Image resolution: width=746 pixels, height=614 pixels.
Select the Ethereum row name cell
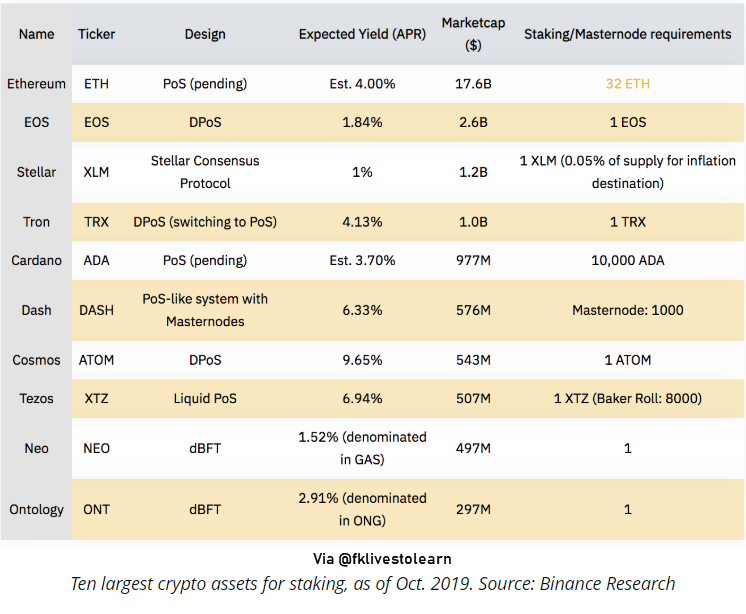[x=36, y=84]
